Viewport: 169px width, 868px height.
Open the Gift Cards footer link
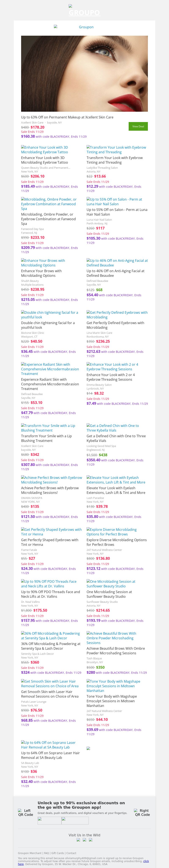pos(57,853)
